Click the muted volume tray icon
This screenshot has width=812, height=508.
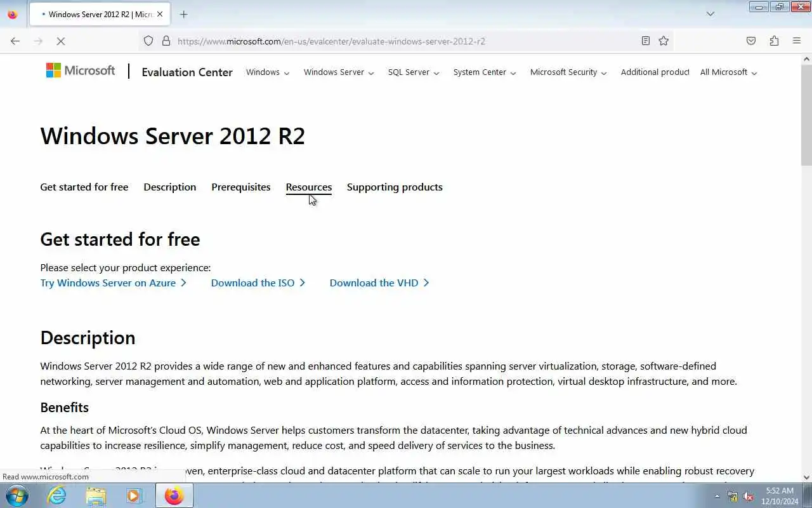click(x=749, y=497)
